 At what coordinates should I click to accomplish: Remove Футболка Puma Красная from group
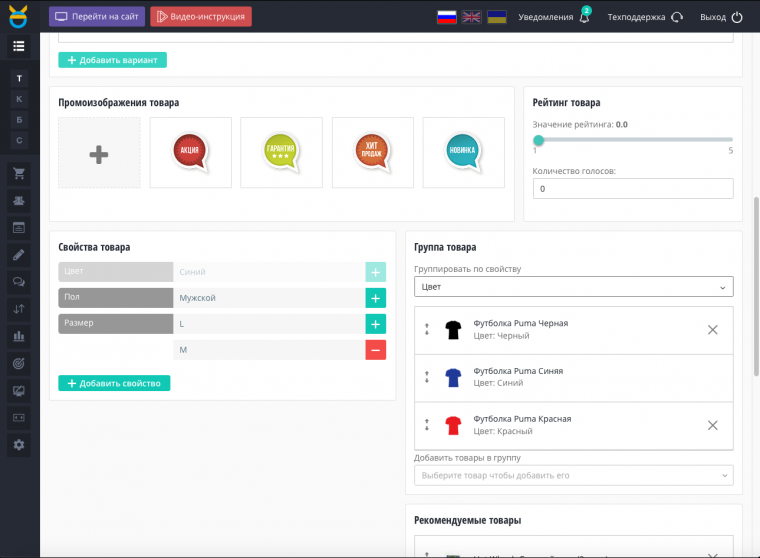point(712,425)
